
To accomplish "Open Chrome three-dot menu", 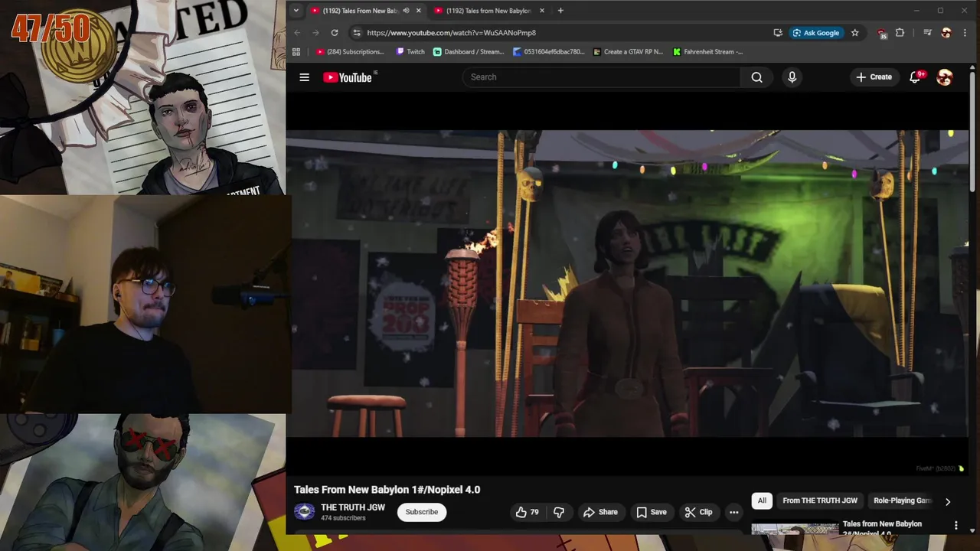I will pyautogui.click(x=964, y=33).
